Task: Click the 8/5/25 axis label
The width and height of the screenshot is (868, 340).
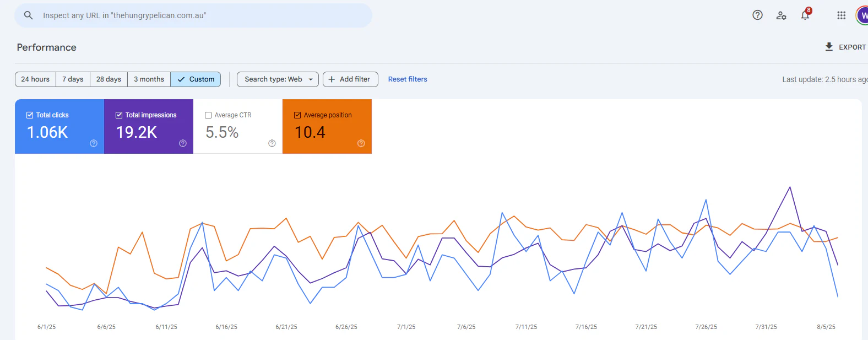Action: 826,327
